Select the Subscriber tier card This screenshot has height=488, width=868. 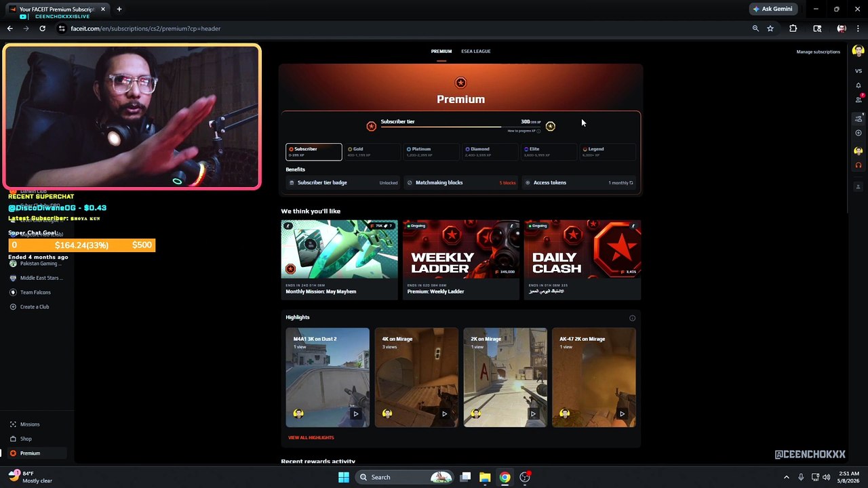click(313, 152)
